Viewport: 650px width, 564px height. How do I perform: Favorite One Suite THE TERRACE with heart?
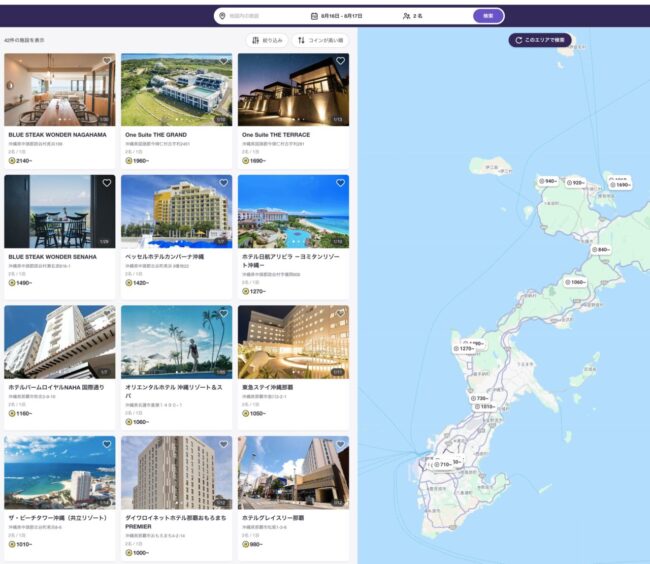coord(340,61)
